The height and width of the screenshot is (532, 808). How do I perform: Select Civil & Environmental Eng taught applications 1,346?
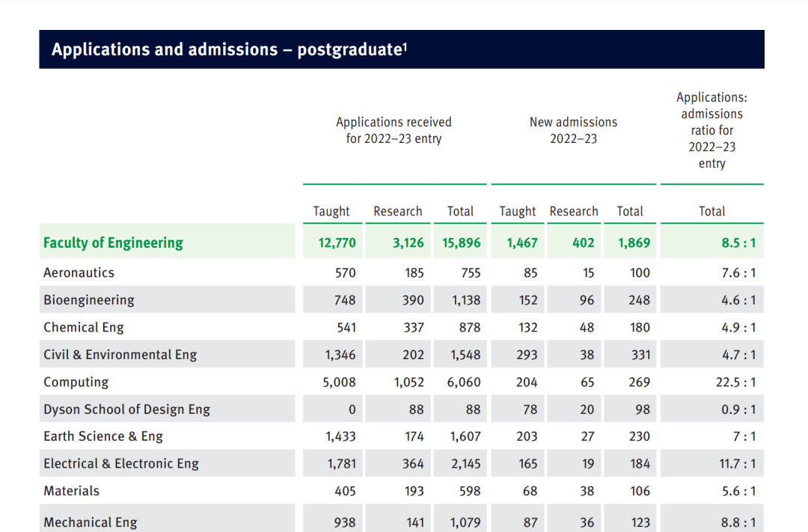pos(340,355)
